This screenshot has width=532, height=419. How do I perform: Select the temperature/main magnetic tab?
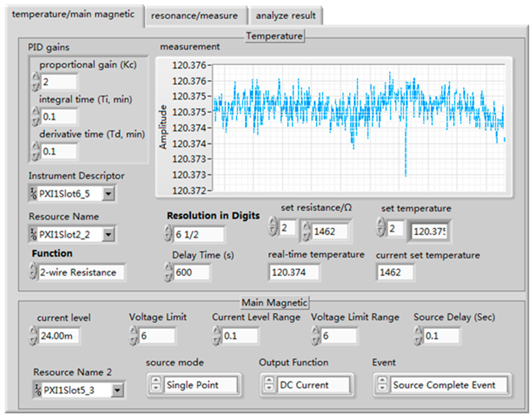tap(73, 14)
